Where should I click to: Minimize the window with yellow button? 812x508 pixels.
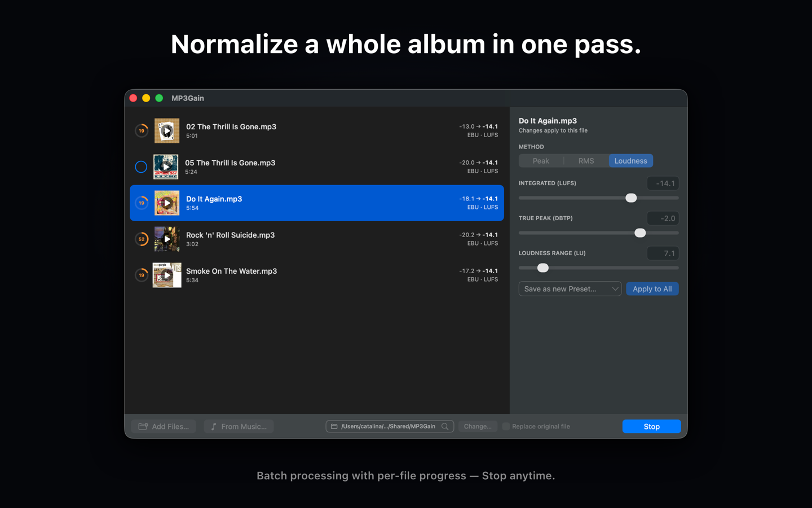tap(146, 98)
